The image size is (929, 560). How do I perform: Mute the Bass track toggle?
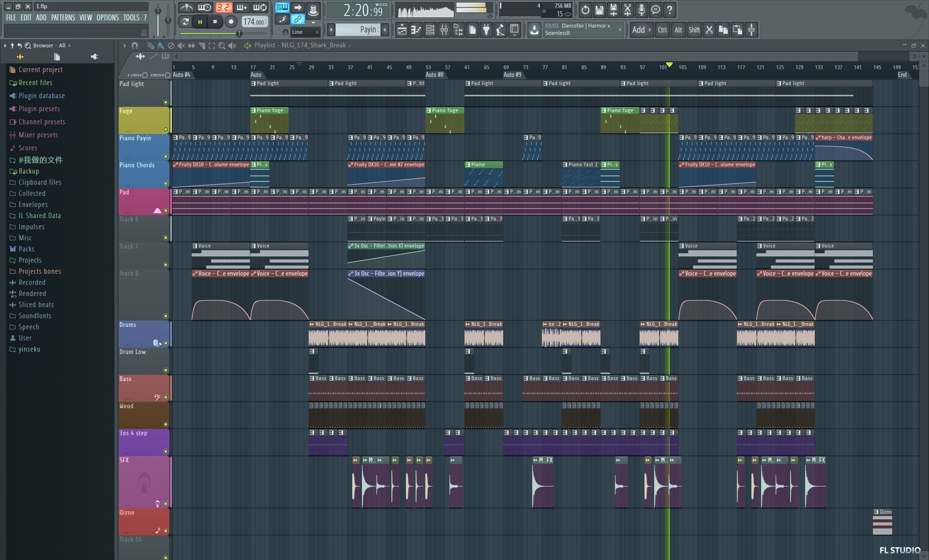(165, 398)
